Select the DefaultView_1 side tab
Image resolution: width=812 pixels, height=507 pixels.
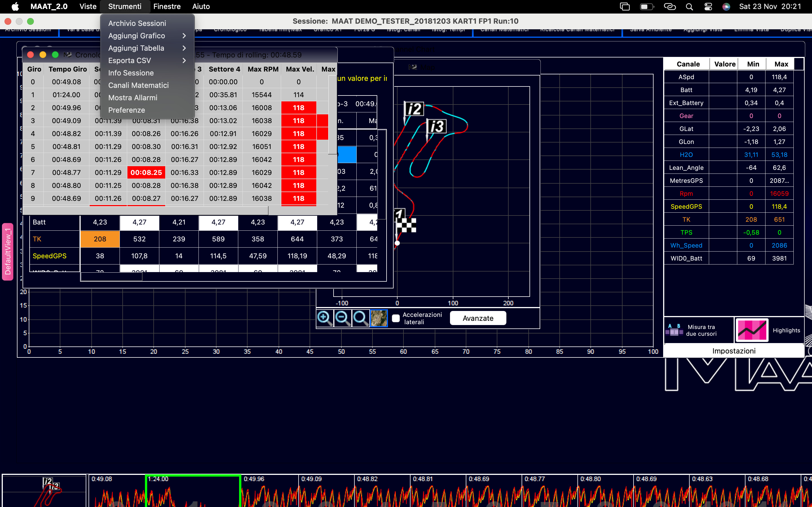(x=8, y=252)
